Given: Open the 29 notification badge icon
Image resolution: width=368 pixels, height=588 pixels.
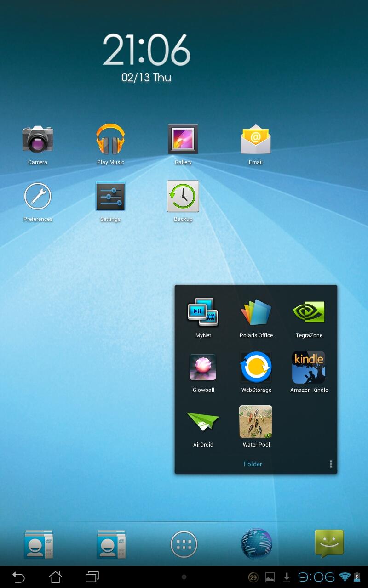Looking at the screenshot, I should [x=253, y=577].
